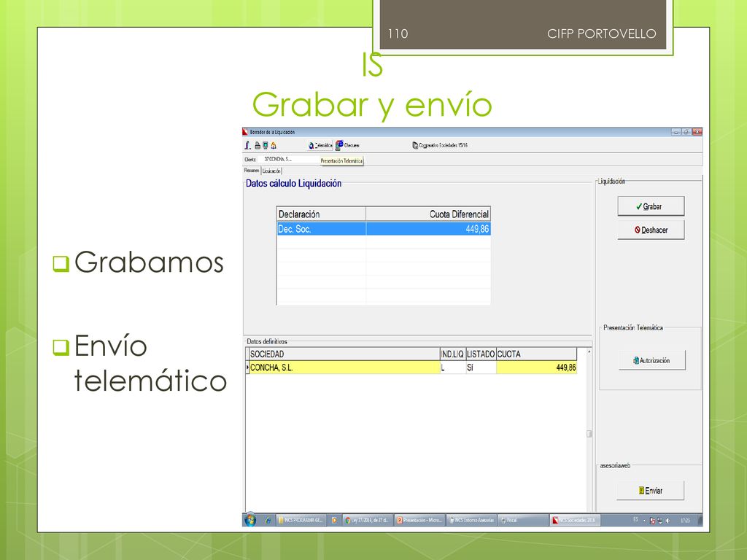Open NCS Entorno Asesorías taskbar item
The image size is (747, 560).
[472, 521]
